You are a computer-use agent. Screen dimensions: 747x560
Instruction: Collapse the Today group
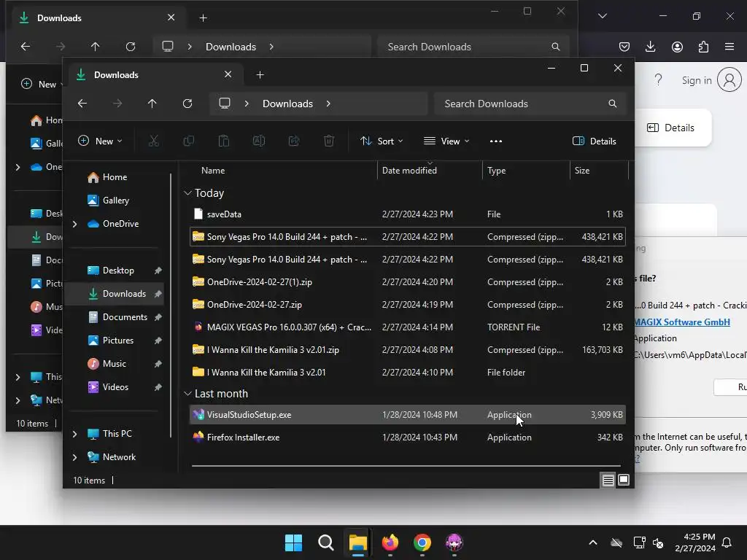pos(187,192)
